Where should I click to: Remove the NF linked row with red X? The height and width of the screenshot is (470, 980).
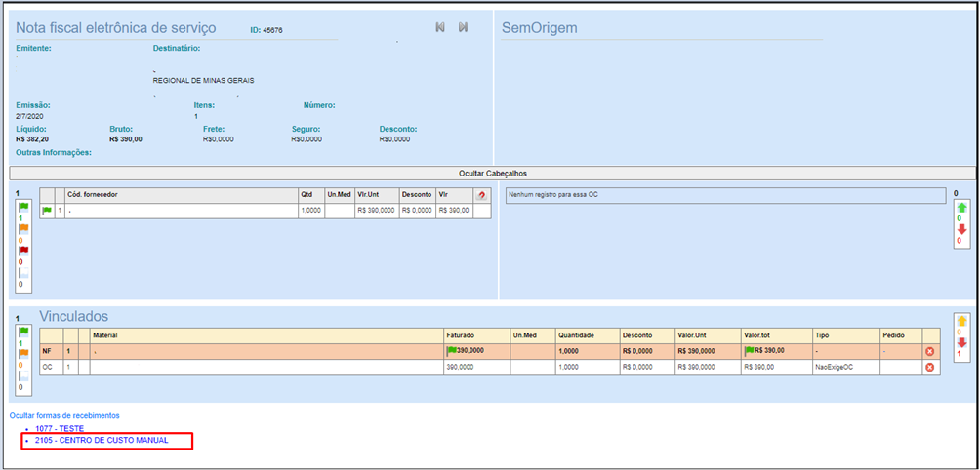(930, 350)
